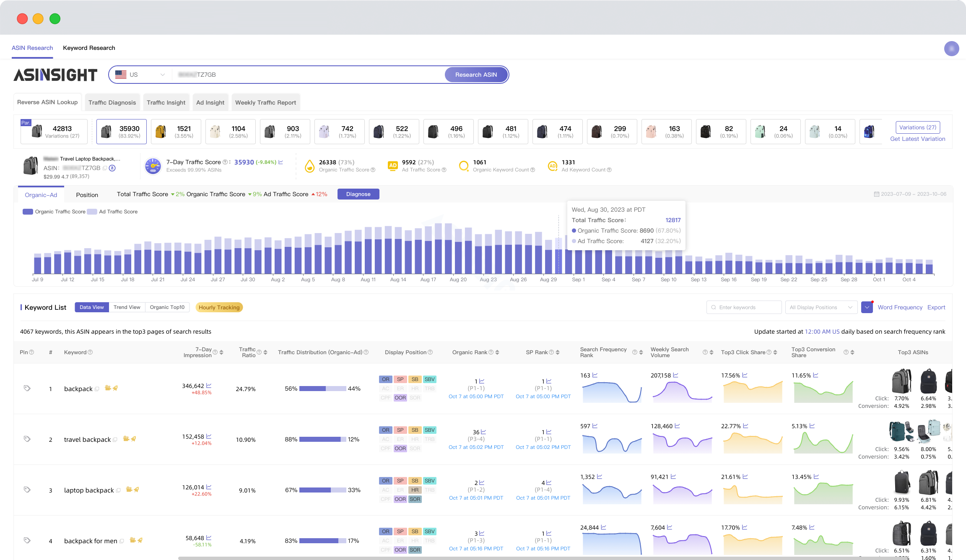Open the All Display Positions dropdown
This screenshot has width=966, height=560.
pos(821,307)
